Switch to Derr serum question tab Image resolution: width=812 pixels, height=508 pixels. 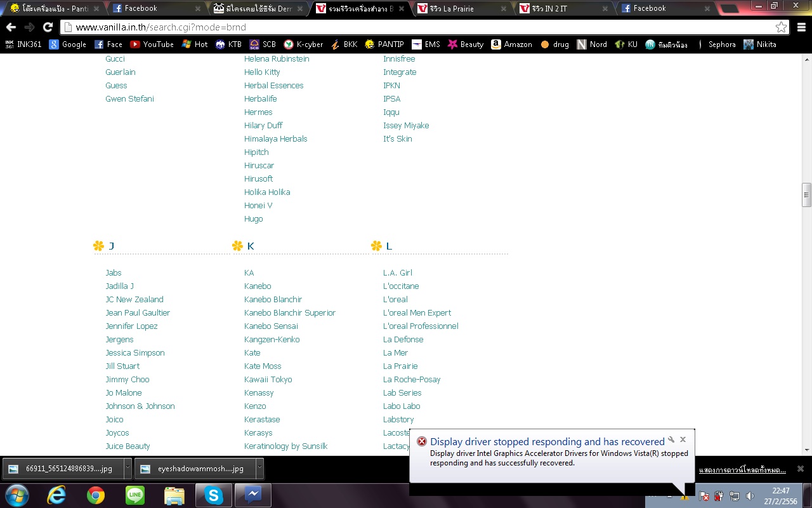click(x=257, y=8)
